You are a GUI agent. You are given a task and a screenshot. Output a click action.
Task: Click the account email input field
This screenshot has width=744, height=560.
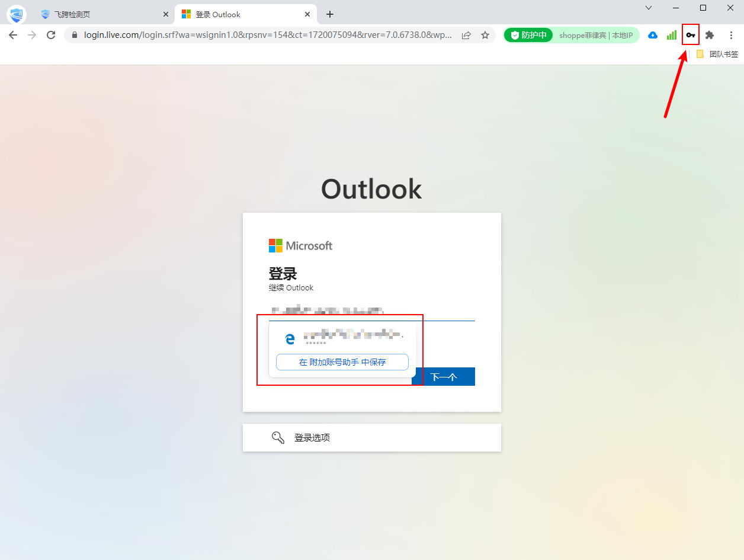coord(372,310)
